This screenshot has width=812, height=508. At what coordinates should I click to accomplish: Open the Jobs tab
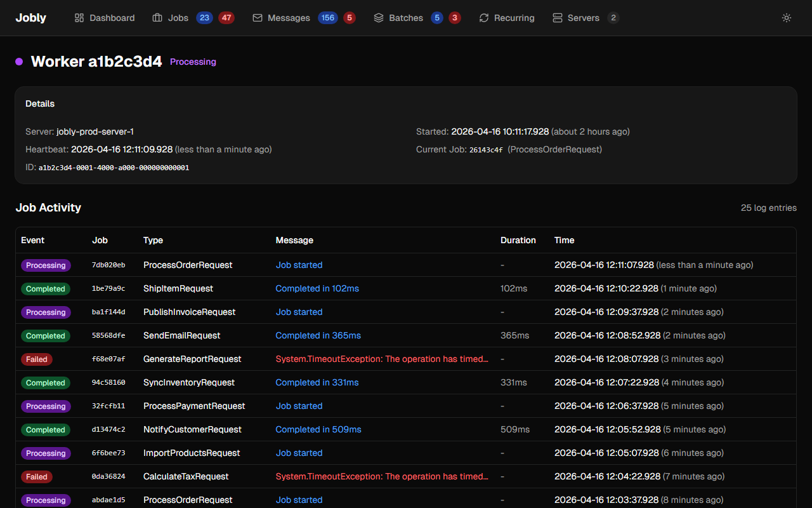click(178, 18)
